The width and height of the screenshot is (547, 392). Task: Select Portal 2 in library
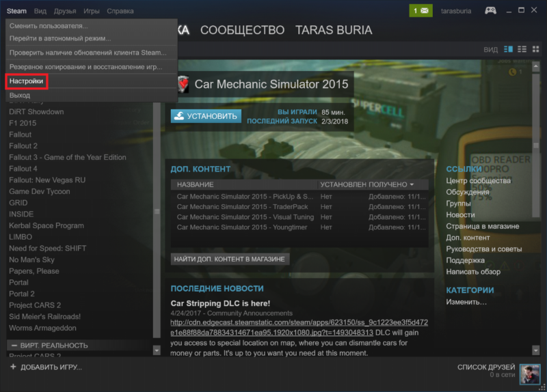click(22, 294)
